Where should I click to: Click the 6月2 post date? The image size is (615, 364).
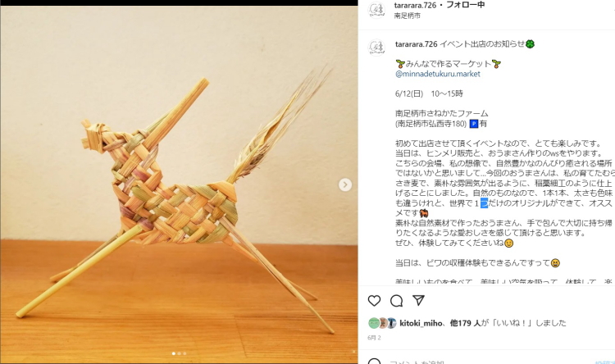(x=374, y=338)
